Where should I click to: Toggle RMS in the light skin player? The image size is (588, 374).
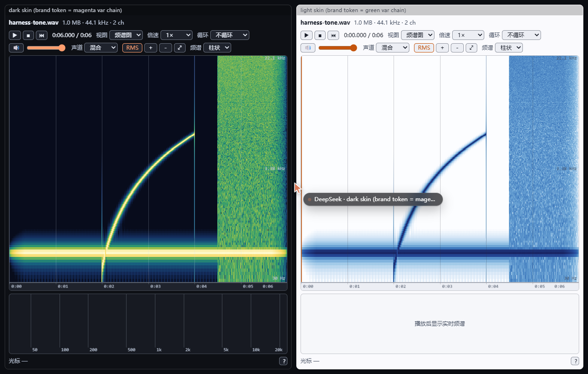(424, 47)
